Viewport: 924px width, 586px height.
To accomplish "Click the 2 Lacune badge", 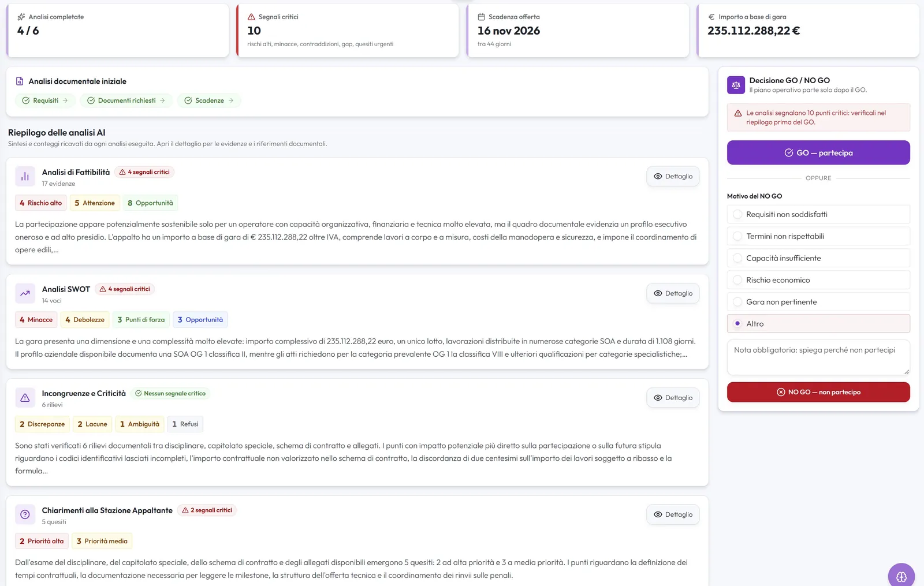I will click(92, 424).
